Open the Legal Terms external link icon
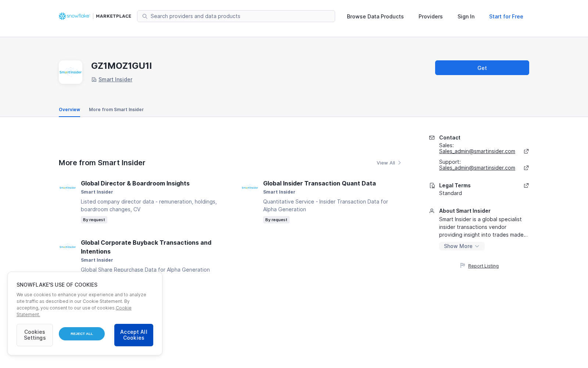The width and height of the screenshot is (588, 368). (526, 185)
